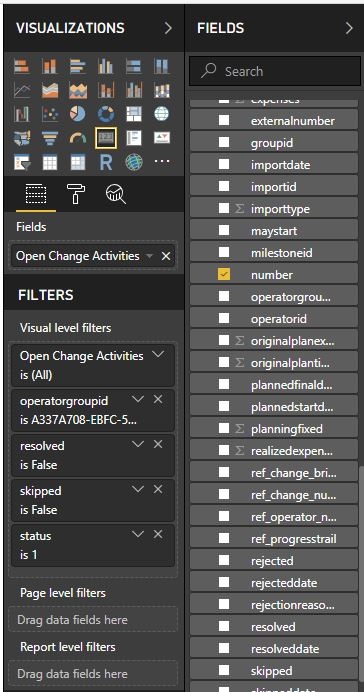Screen dimensions: 364x692
Task: Remove the operatorgroupid filter
Action: pos(158,399)
